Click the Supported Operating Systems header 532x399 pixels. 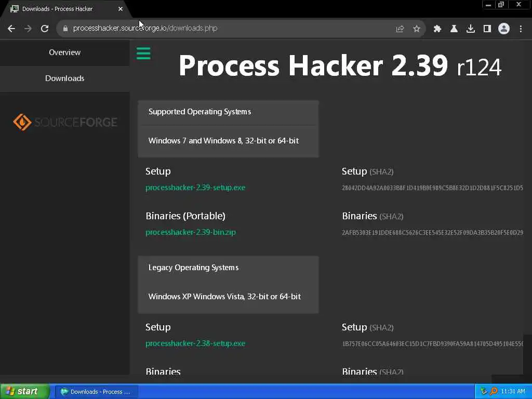[x=200, y=112]
